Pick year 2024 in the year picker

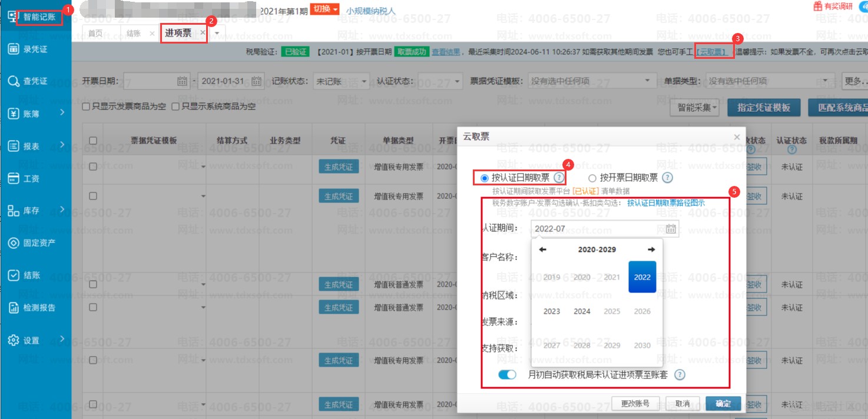[582, 311]
